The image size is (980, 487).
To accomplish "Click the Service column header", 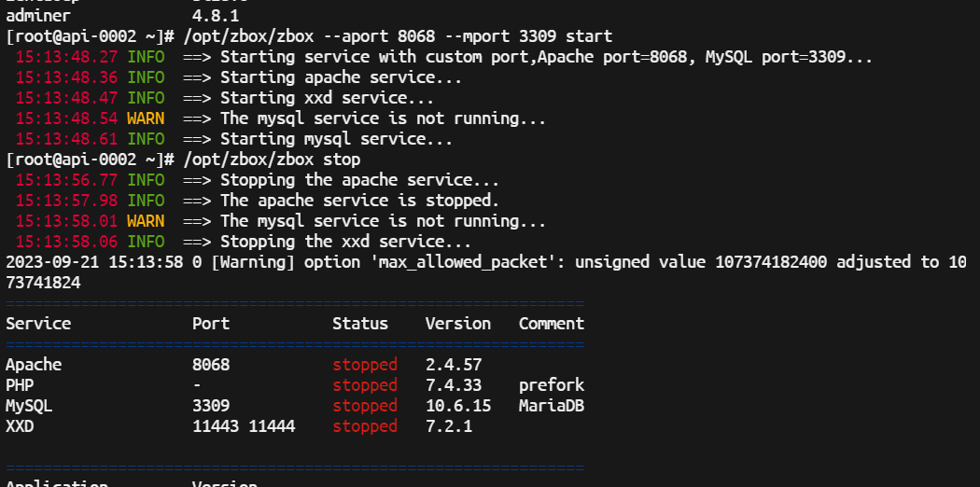I will click(38, 324).
